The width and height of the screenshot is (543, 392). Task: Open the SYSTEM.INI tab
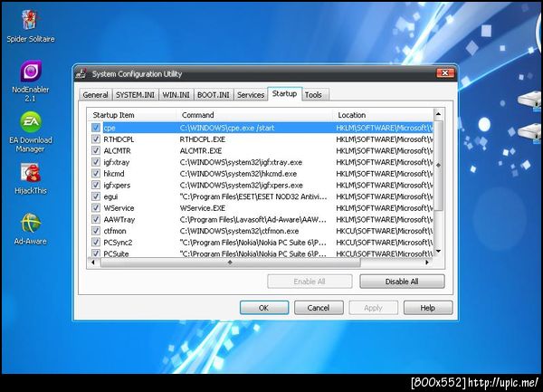135,94
